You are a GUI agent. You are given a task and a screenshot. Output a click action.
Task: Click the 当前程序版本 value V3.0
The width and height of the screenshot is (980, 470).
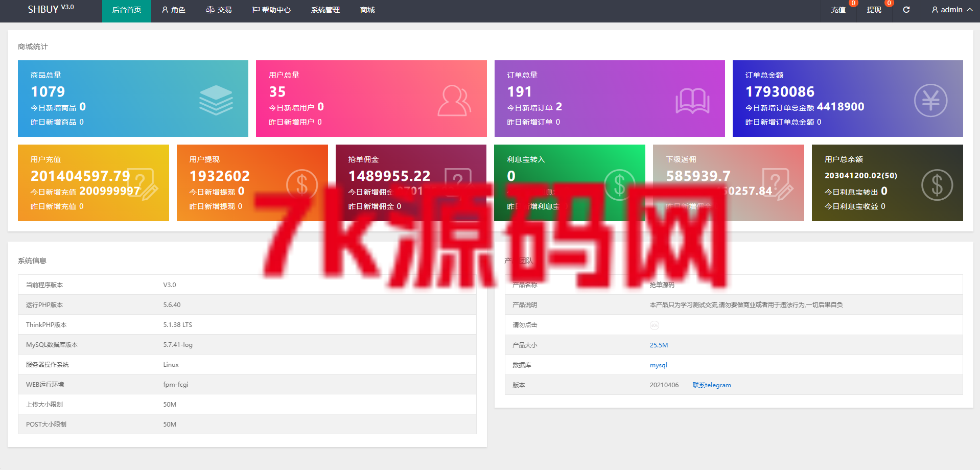(170, 285)
